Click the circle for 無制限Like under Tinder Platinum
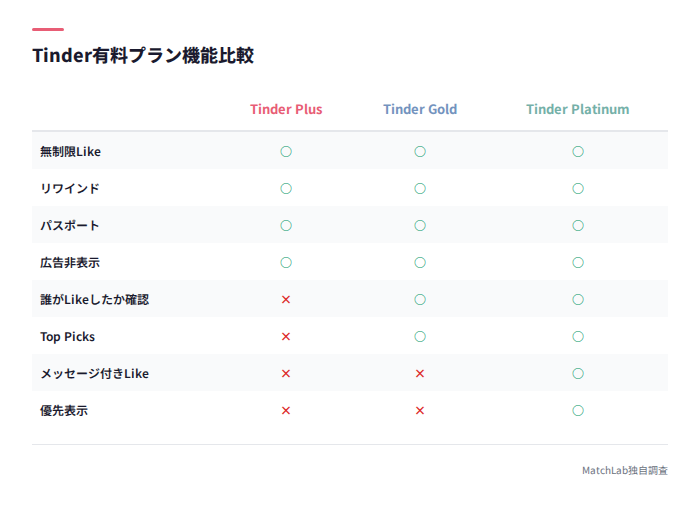The width and height of the screenshot is (700, 516). 578,152
